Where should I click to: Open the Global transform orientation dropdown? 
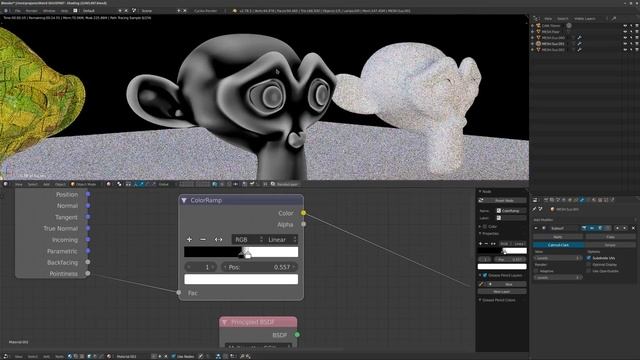coord(167,184)
